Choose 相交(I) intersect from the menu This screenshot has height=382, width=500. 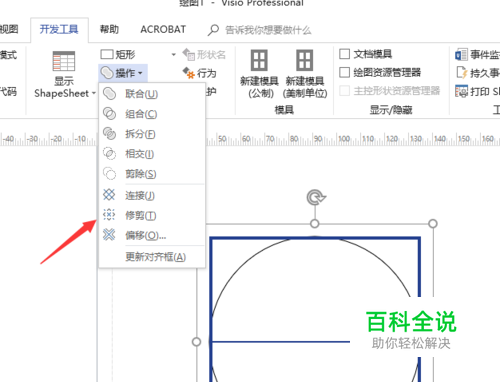tap(152, 154)
